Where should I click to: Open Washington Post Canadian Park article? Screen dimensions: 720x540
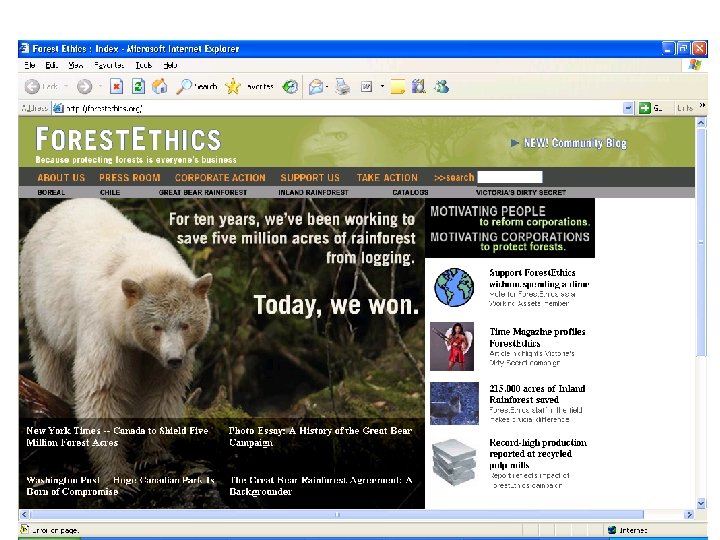tap(121, 485)
